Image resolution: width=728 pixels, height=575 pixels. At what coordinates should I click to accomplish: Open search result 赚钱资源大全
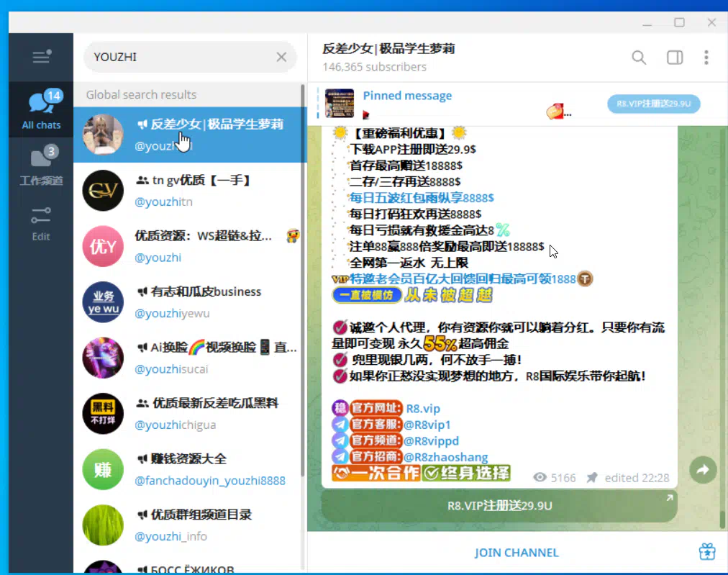pos(190,469)
